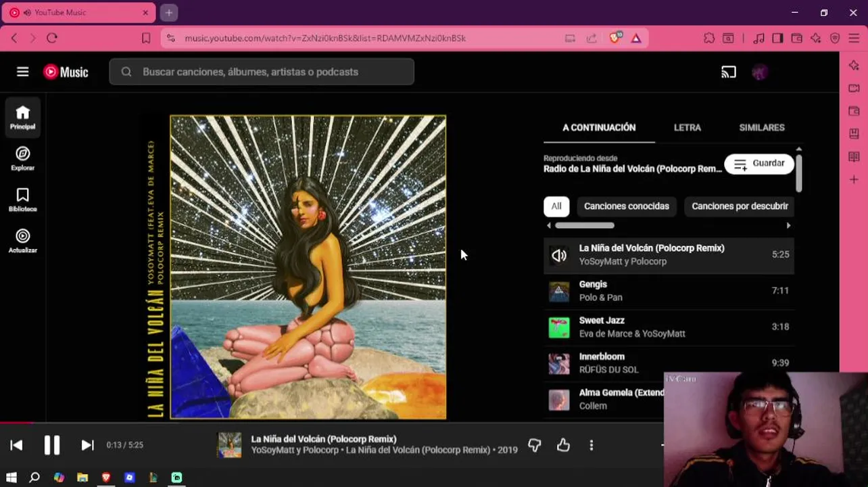Click the horizontal chip scrollbar thumb
868x487 pixels.
tap(585, 225)
